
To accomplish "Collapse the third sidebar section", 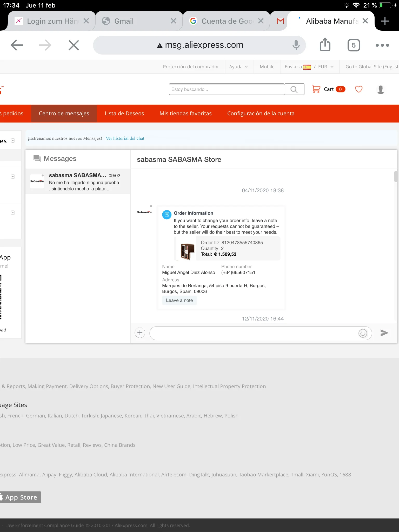I will click(x=13, y=213).
